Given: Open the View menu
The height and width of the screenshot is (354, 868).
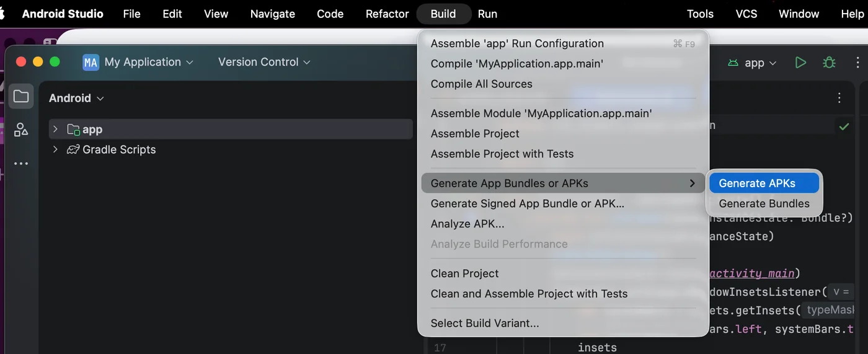Looking at the screenshot, I should click(216, 14).
